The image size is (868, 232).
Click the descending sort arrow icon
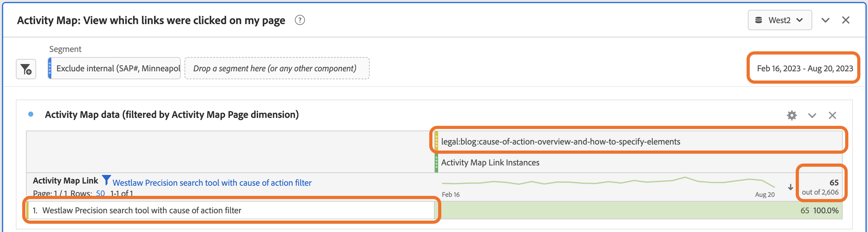pyautogui.click(x=791, y=187)
